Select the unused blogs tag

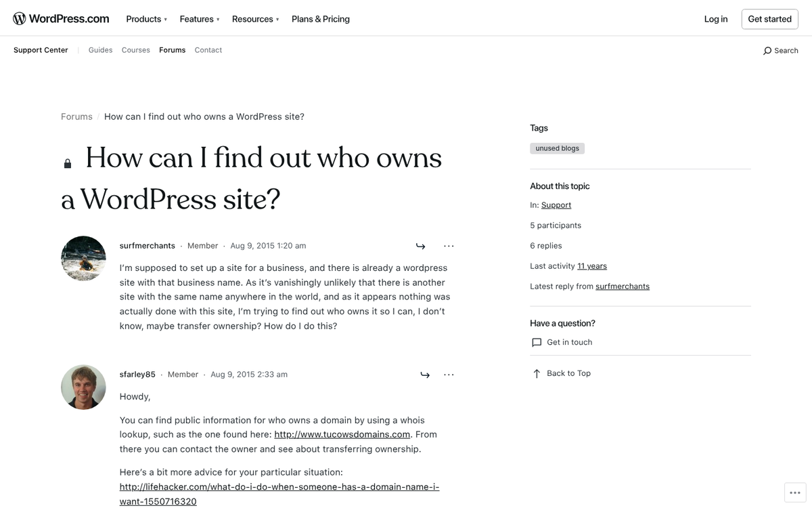pyautogui.click(x=557, y=148)
